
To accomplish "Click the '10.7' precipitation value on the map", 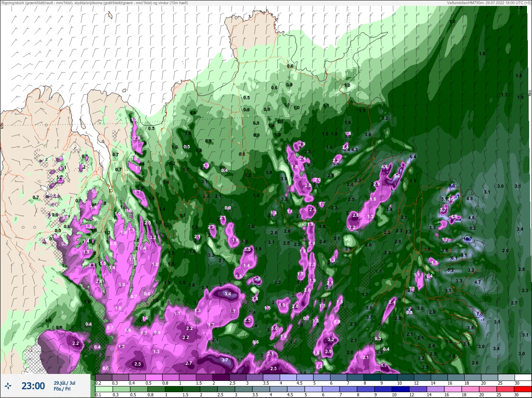I will [468, 239].
